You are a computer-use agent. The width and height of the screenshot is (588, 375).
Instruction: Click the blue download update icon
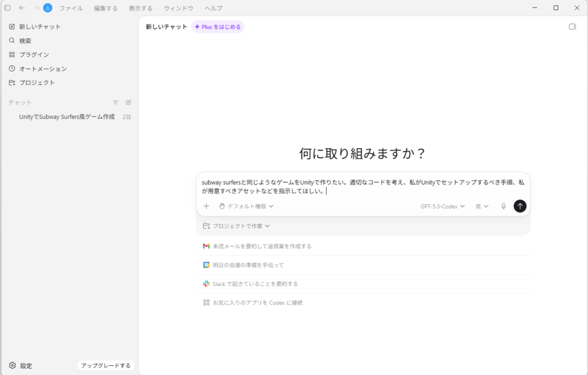48,8
